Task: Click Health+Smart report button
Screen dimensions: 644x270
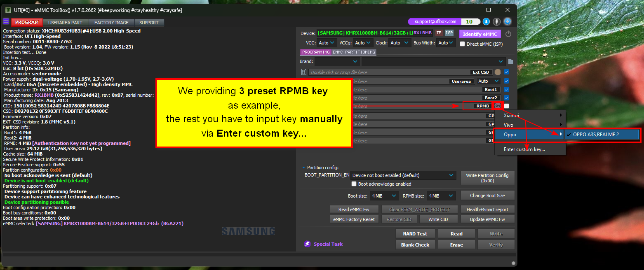Action: [488, 209]
